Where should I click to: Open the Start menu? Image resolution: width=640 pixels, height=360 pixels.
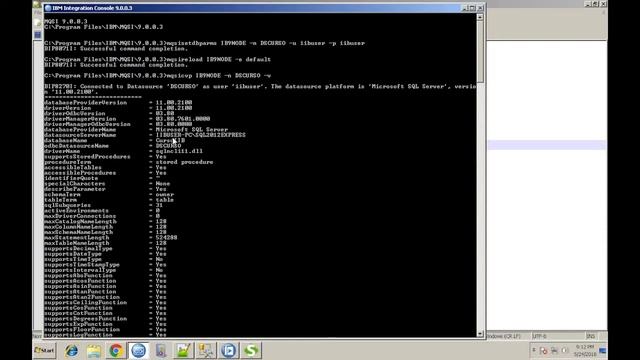44,350
